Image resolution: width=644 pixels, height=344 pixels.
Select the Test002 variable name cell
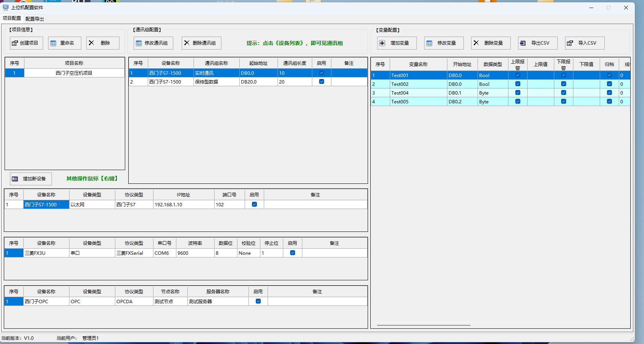coord(418,84)
